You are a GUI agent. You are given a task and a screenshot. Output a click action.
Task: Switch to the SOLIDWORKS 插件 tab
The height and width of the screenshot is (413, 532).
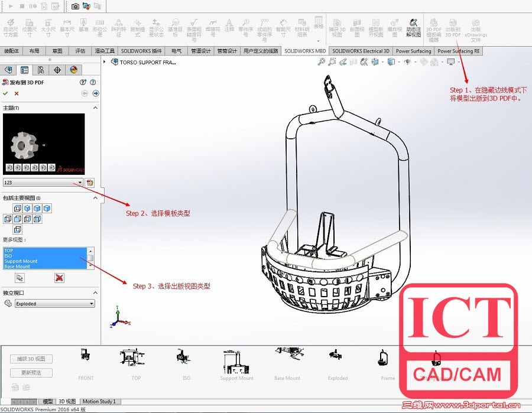141,51
